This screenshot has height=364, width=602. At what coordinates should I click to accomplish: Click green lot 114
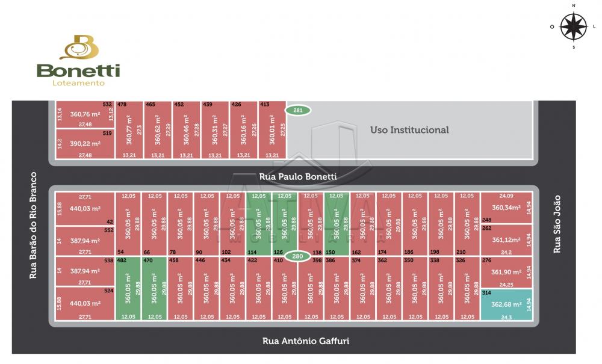coord(258,223)
